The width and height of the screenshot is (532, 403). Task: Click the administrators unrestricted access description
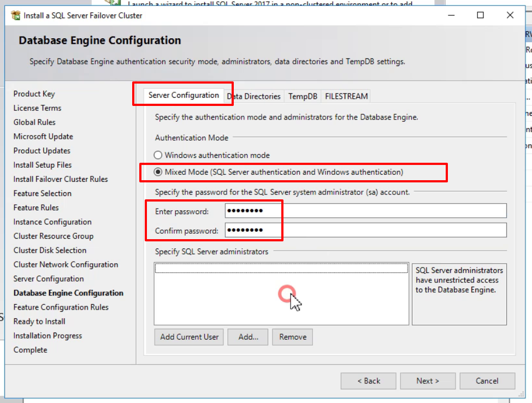click(459, 280)
